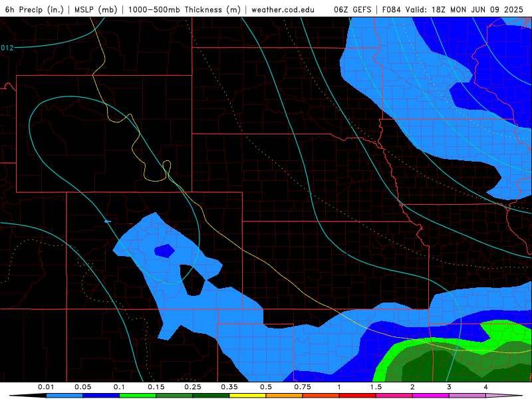The image size is (532, 399).
Task: Click the 'weather.cod.edu' text
Action: point(283,9)
